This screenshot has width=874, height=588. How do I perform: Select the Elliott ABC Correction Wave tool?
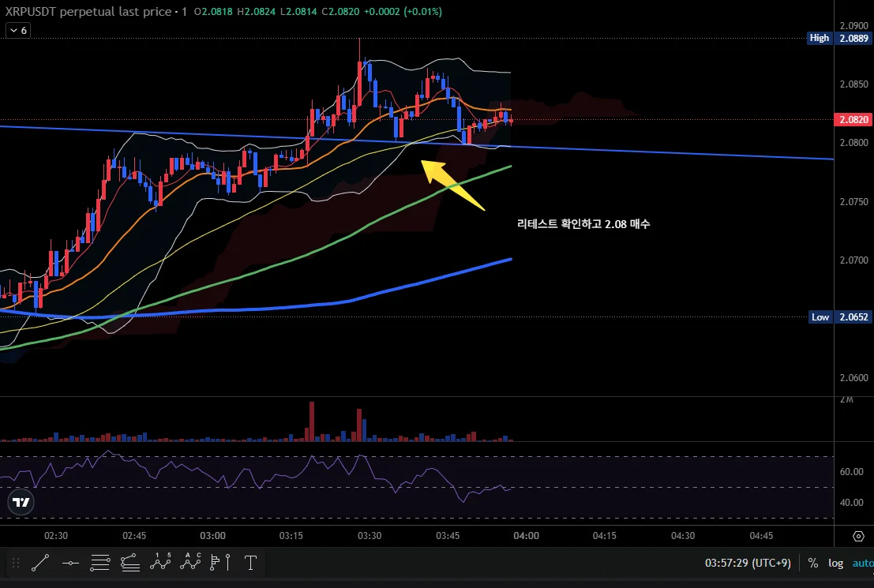190,563
